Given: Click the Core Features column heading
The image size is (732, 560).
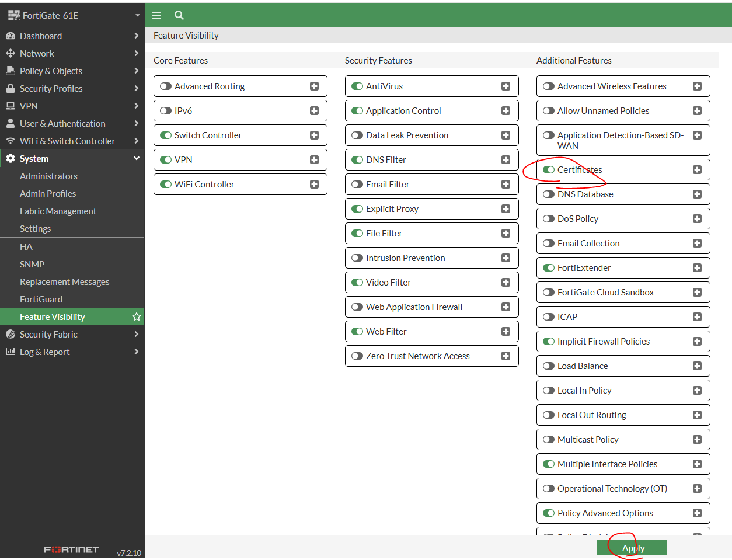Looking at the screenshot, I should click(x=180, y=60).
